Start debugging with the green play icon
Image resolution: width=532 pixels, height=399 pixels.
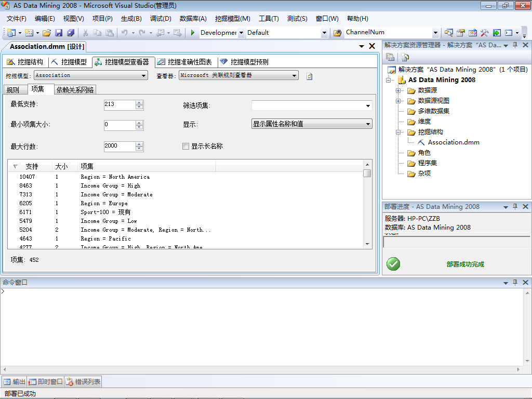(x=192, y=33)
